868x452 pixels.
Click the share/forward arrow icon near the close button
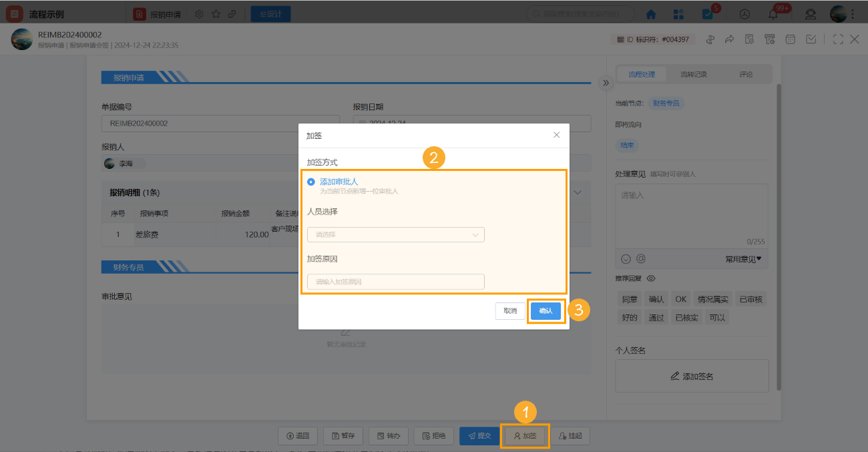click(729, 39)
